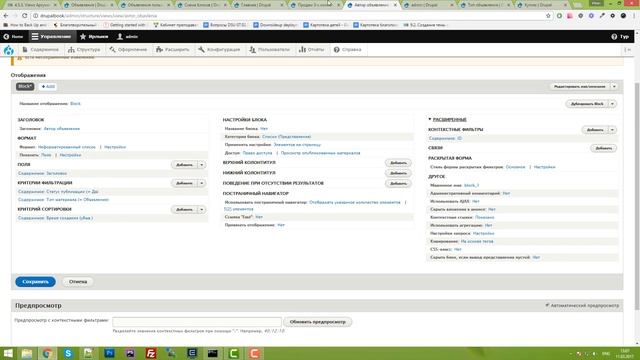Click the Поля show link
Viewport: 640px width, 360px height.
(x=46, y=155)
